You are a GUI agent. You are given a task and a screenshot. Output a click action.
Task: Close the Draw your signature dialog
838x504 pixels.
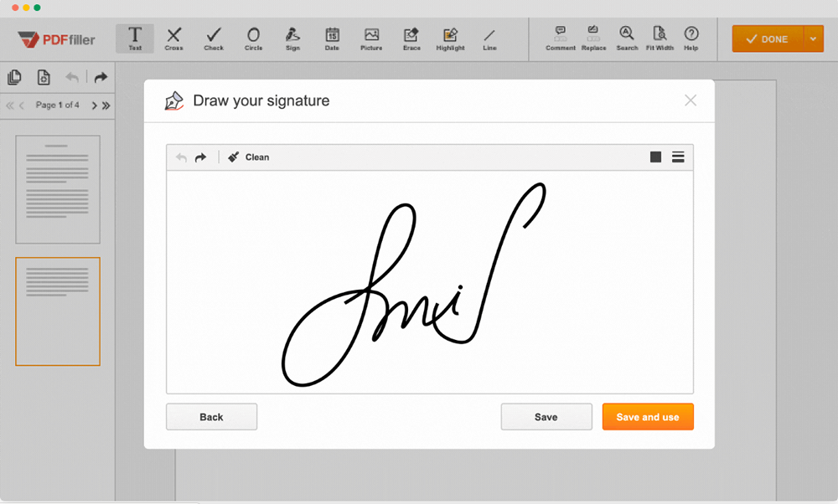691,100
